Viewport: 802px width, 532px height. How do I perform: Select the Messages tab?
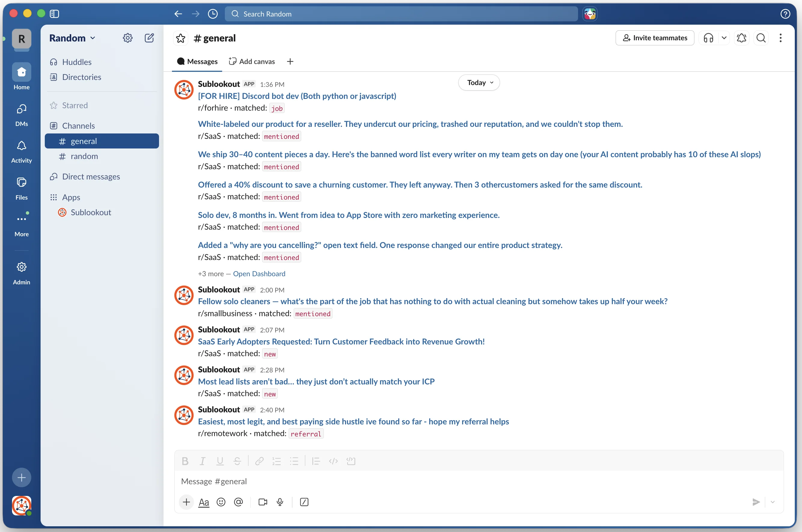[197, 61]
